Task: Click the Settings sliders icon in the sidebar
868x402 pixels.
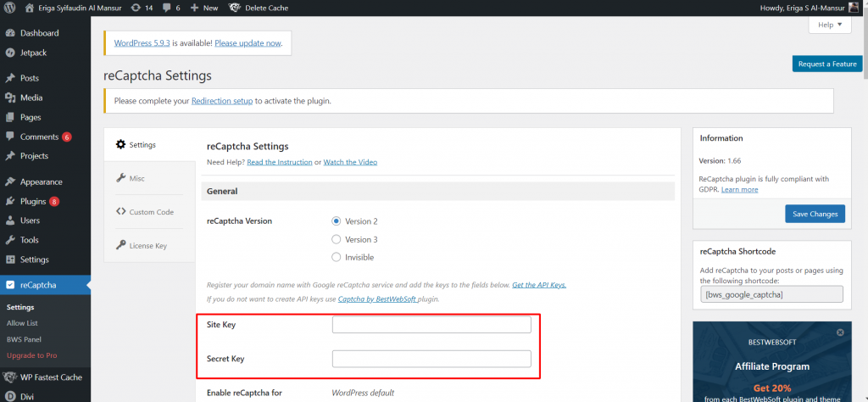Action: pos(10,260)
